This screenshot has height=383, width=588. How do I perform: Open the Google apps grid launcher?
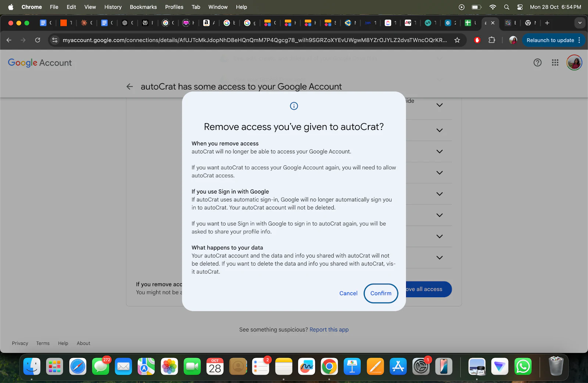pyautogui.click(x=555, y=63)
